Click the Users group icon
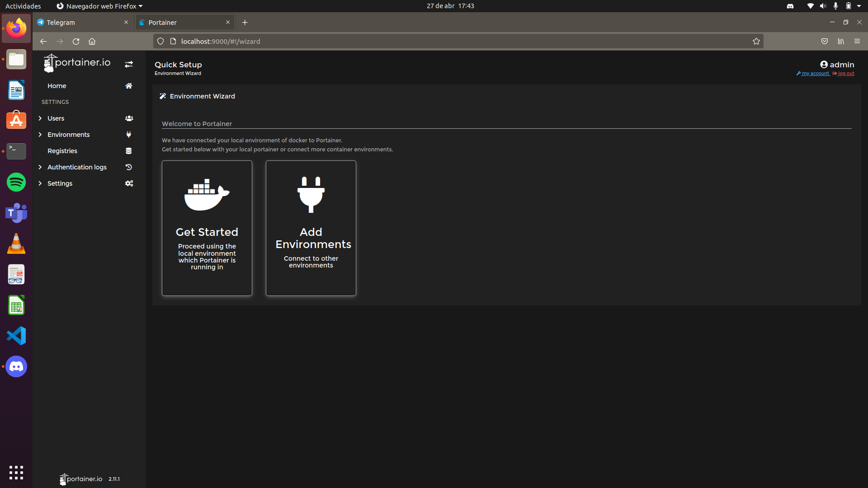Viewport: 868px width, 488px height. pyautogui.click(x=129, y=118)
